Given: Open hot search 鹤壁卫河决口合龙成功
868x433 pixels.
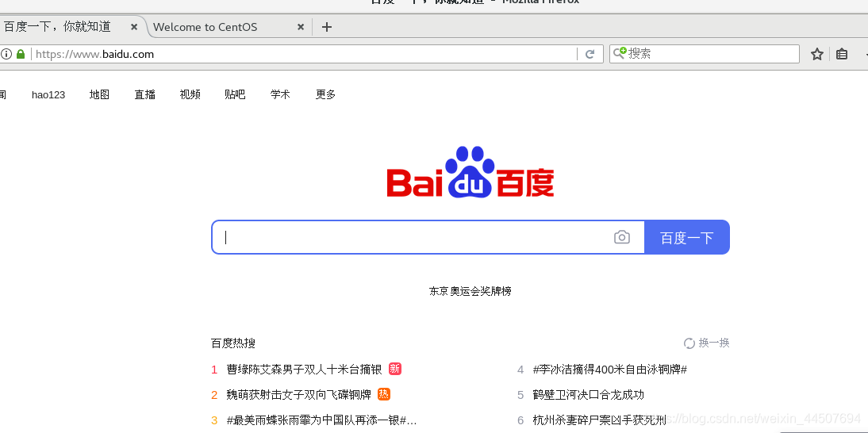Looking at the screenshot, I should [589, 395].
